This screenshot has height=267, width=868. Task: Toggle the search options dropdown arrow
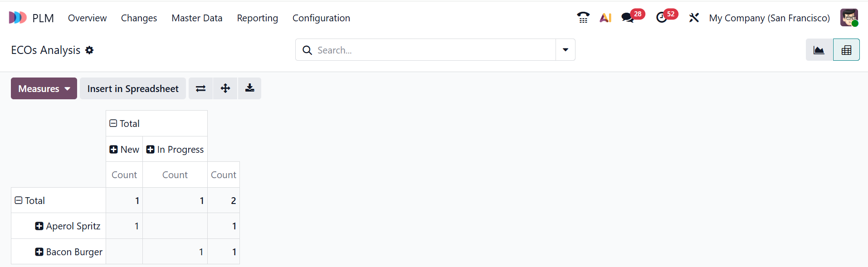pos(566,50)
